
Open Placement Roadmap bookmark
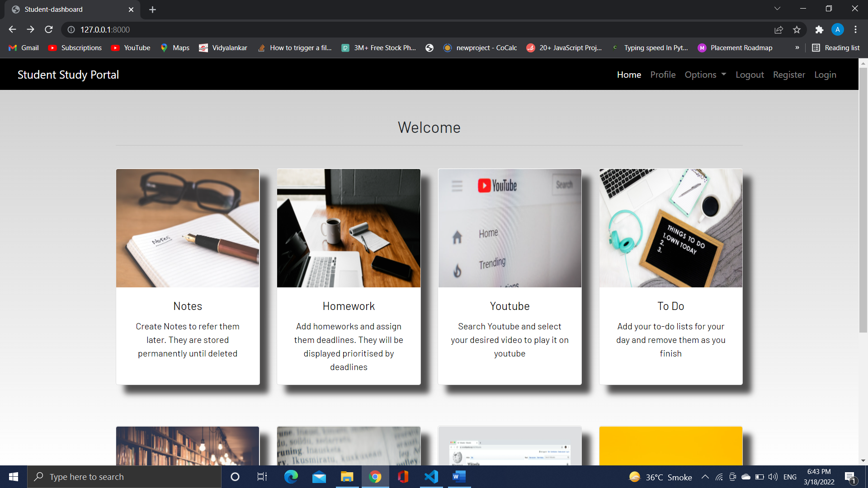[x=735, y=48]
